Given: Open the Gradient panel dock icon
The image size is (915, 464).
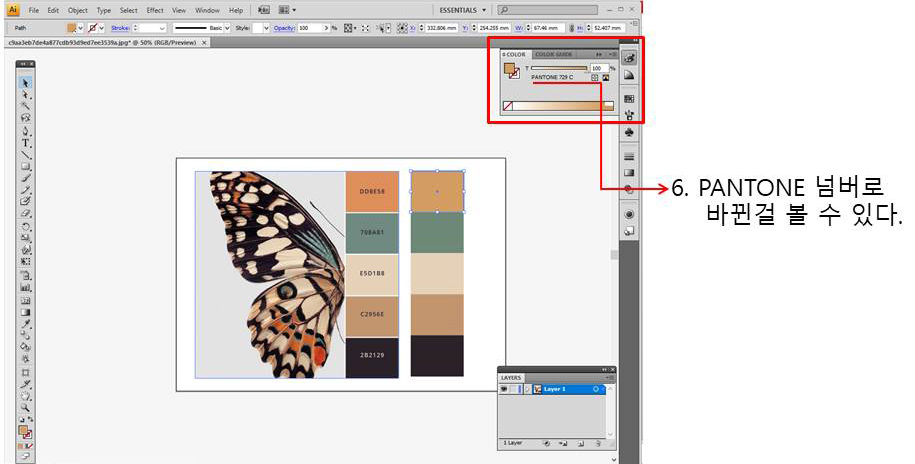Looking at the screenshot, I should pos(629,173).
